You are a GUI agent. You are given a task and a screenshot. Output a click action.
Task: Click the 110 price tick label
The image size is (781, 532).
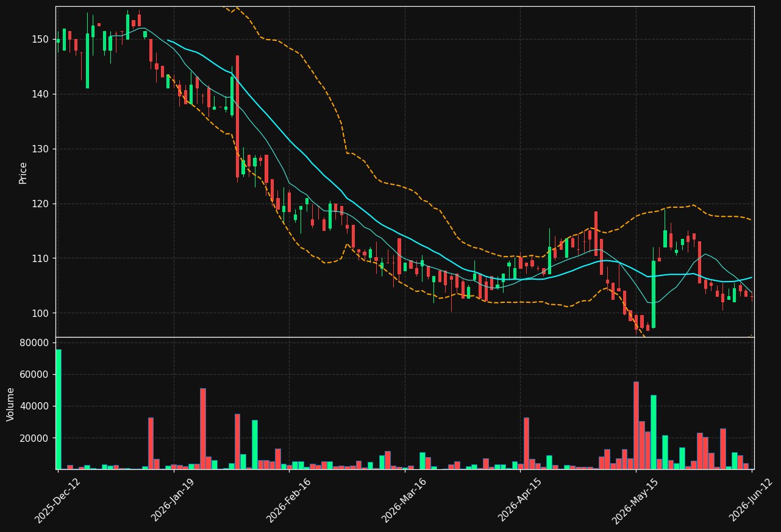coord(40,259)
